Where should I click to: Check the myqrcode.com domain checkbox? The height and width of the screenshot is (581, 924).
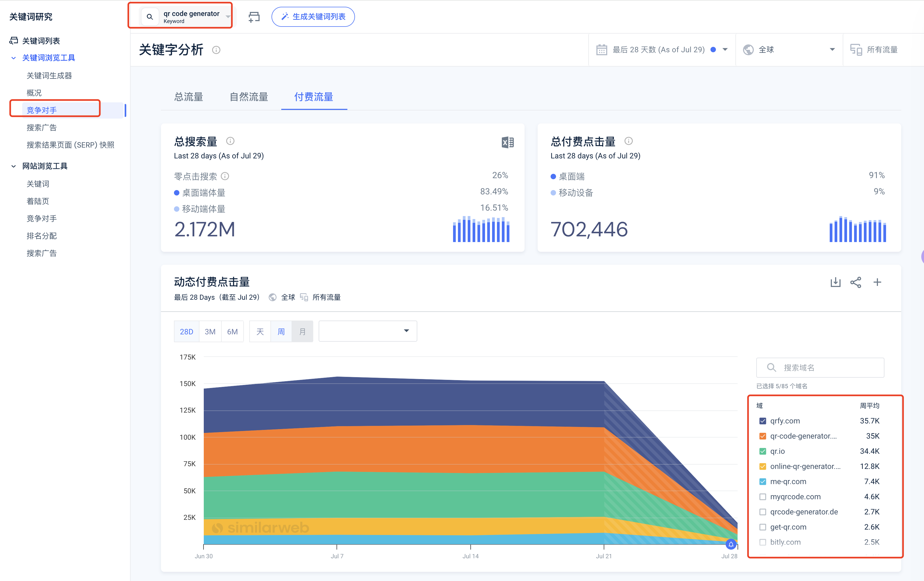tap(763, 497)
